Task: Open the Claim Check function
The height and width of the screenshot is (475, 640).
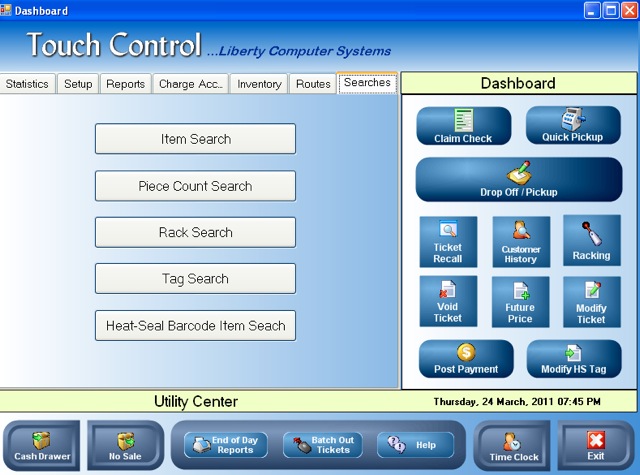Action: [x=463, y=126]
